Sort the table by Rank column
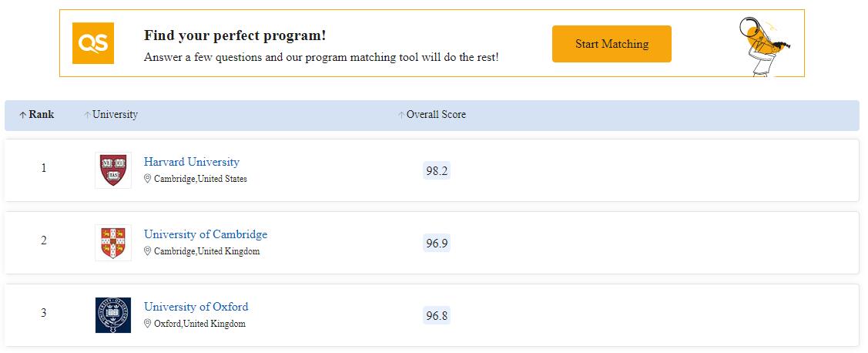868x353 pixels. click(37, 115)
